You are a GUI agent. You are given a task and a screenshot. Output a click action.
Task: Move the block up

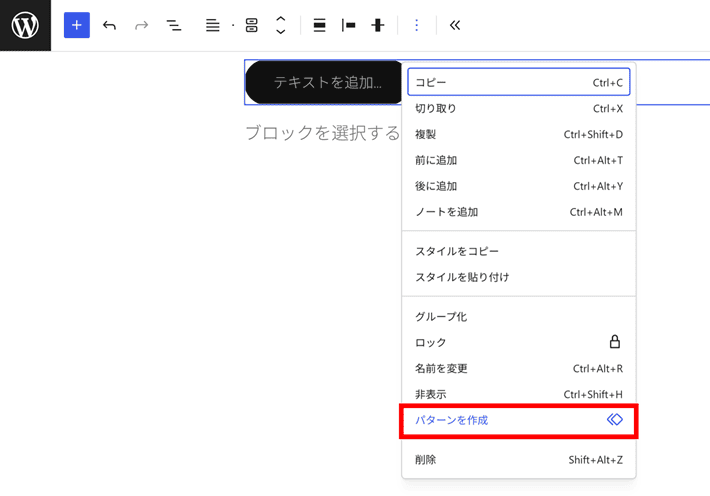tap(281, 19)
